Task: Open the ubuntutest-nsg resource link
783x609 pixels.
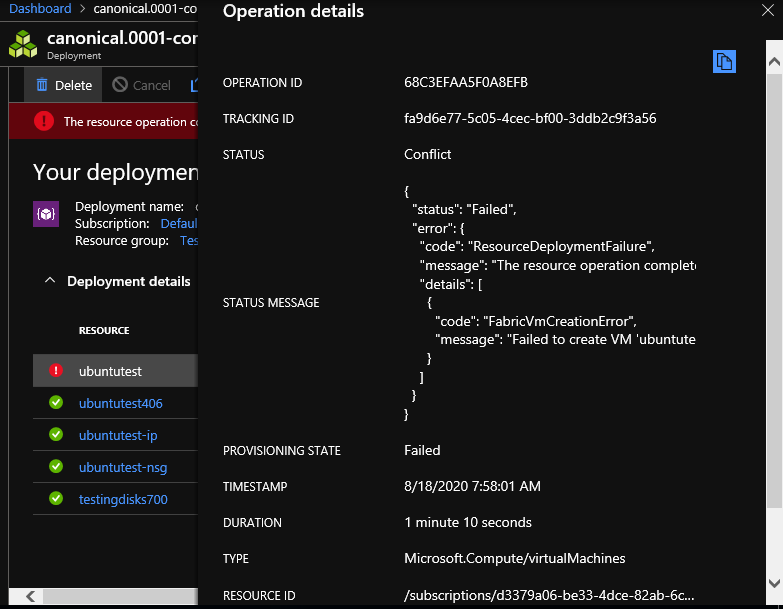Action: pos(123,467)
